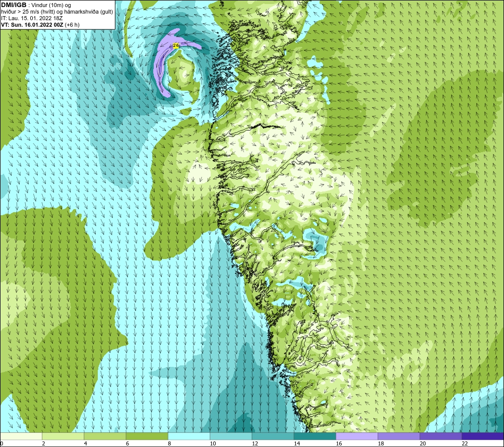Choose the 14–16 dark teal legend swatch
Viewport: 504px width, 447px height.
tap(315, 436)
